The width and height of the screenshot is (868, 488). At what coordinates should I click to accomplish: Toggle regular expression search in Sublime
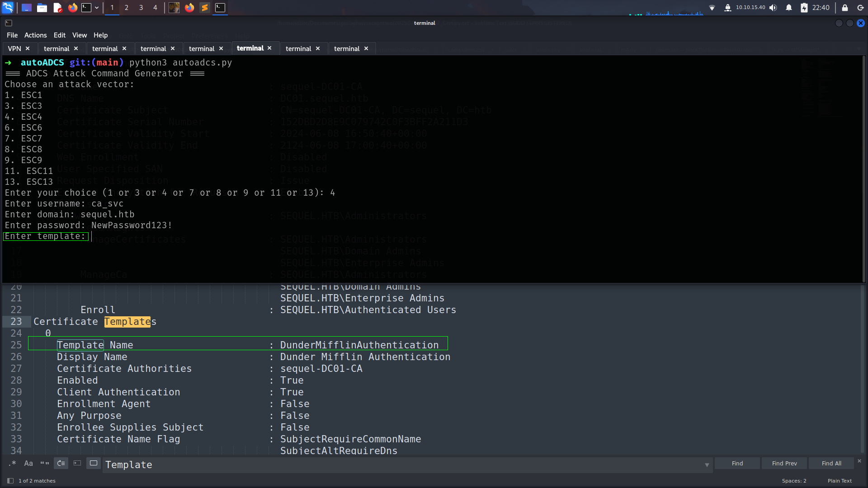tap(12, 463)
